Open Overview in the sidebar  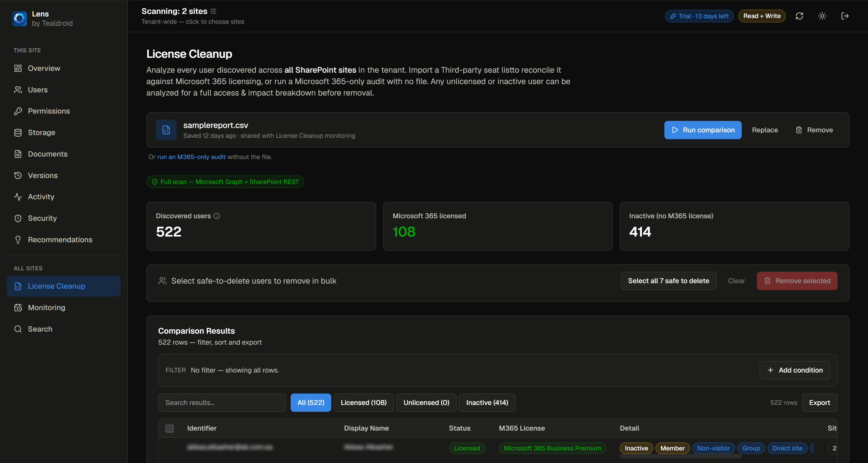(64, 69)
